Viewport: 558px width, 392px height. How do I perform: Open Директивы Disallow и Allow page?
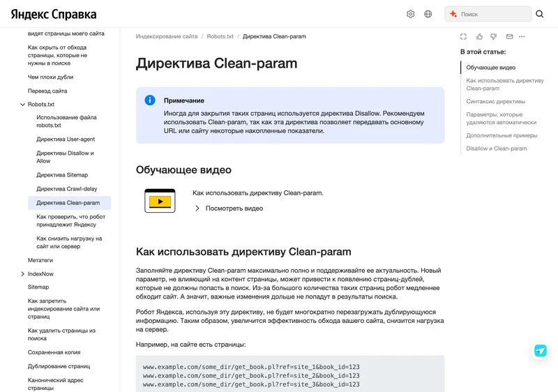tap(65, 157)
